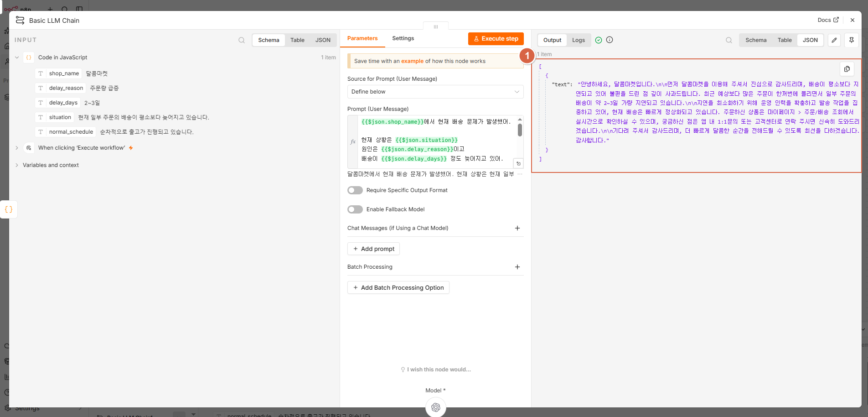Search the output panel with magnifier icon
The width and height of the screenshot is (868, 417).
(729, 40)
